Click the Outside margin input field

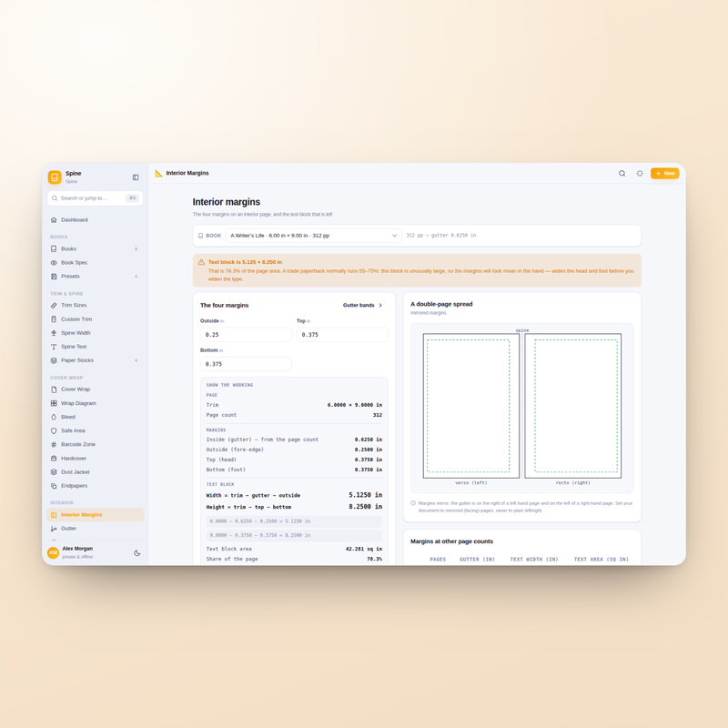point(246,334)
